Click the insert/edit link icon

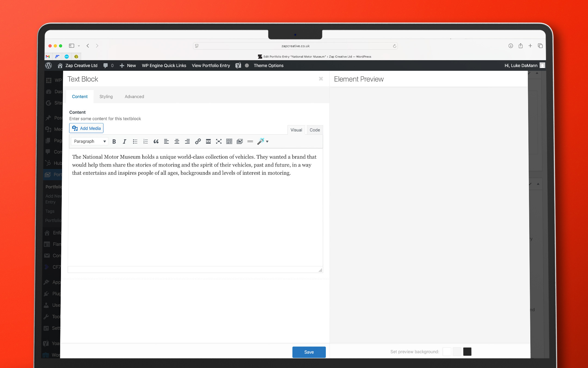[x=198, y=141]
